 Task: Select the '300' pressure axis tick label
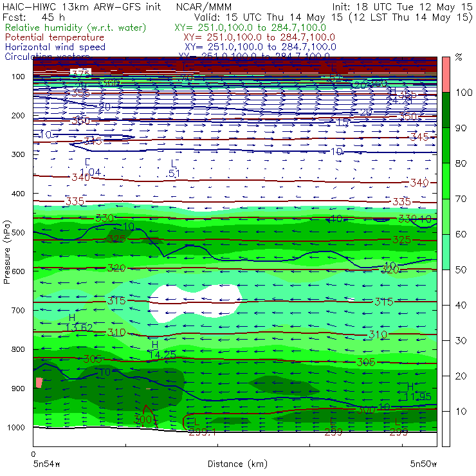18,154
